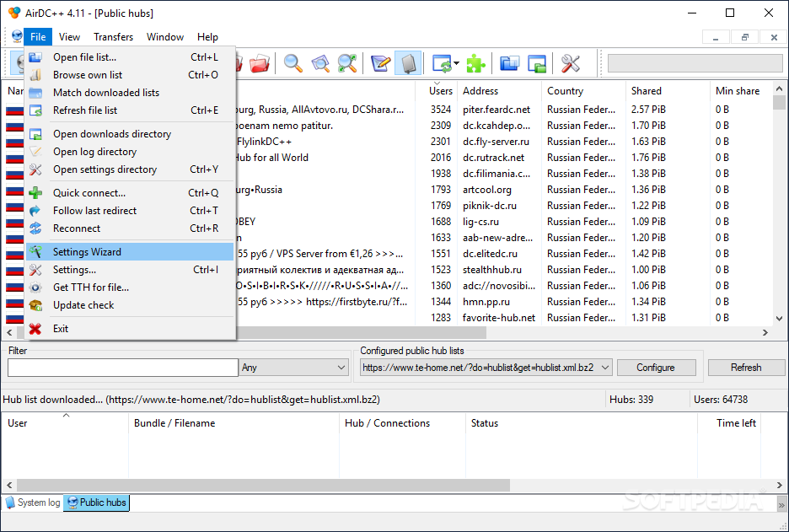Choose 'Settings Wizard' from File menu
The height and width of the screenshot is (532, 789).
[x=130, y=251]
